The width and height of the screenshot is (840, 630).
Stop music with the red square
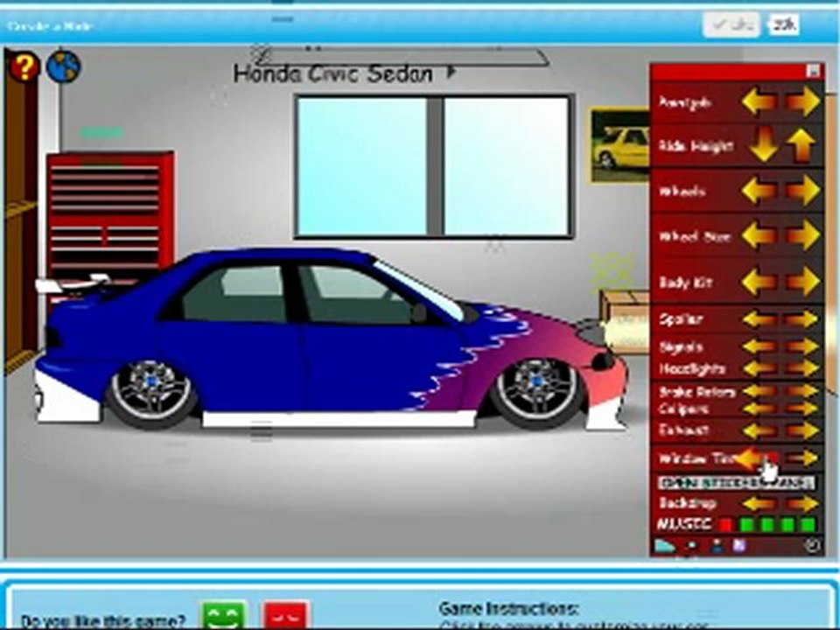[725, 524]
